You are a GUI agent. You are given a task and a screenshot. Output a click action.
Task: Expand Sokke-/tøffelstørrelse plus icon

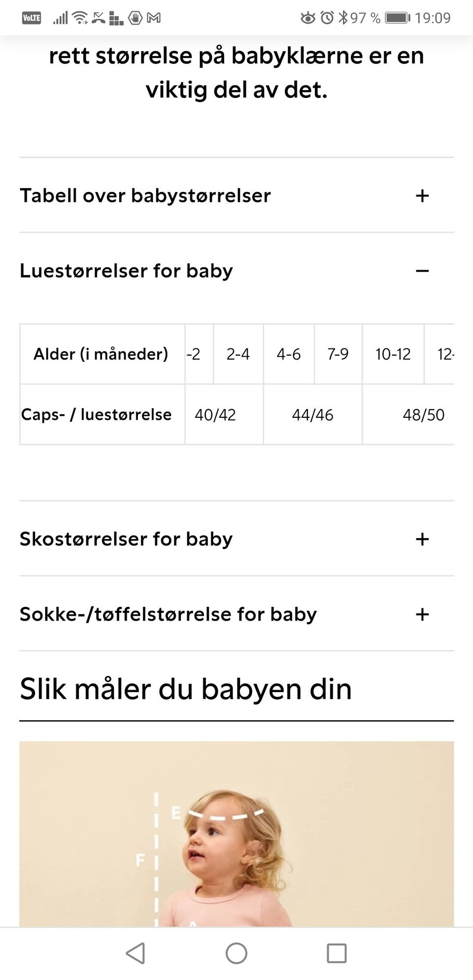(x=422, y=614)
